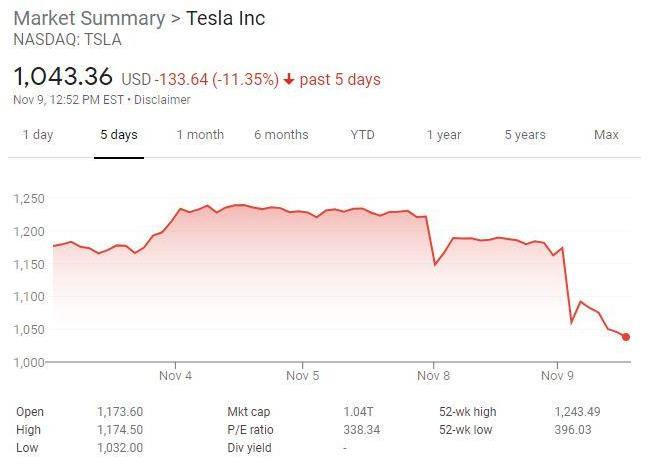Open the 5 years chart view
The height and width of the screenshot is (472, 656).
(x=525, y=135)
